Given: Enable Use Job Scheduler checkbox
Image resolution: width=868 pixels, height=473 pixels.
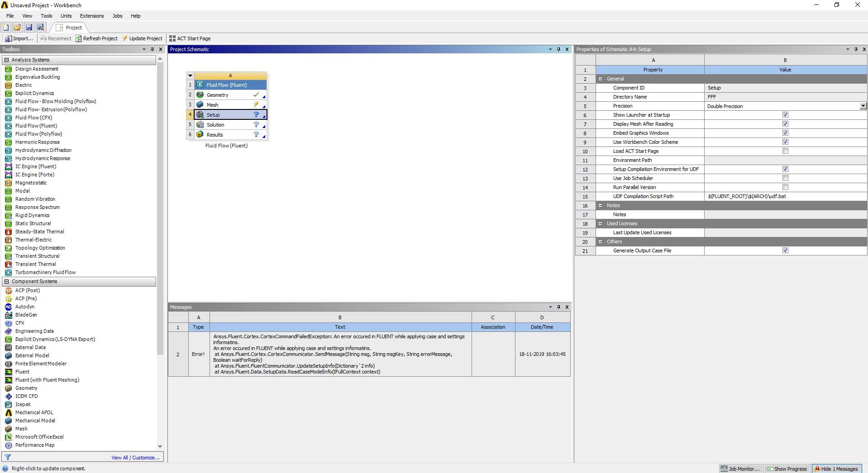Looking at the screenshot, I should pyautogui.click(x=785, y=178).
